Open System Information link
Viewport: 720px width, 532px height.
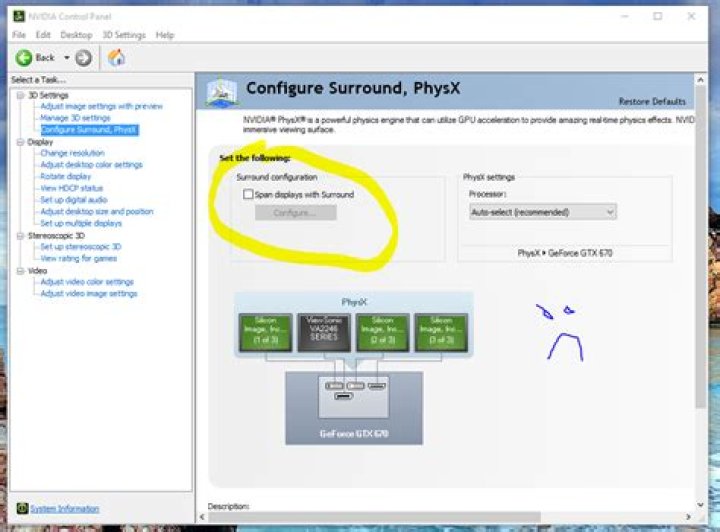point(64,509)
